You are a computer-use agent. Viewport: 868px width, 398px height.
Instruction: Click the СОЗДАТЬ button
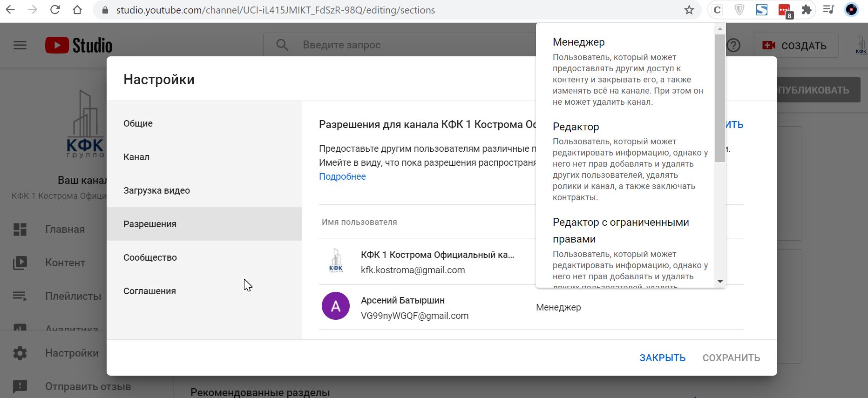795,46
